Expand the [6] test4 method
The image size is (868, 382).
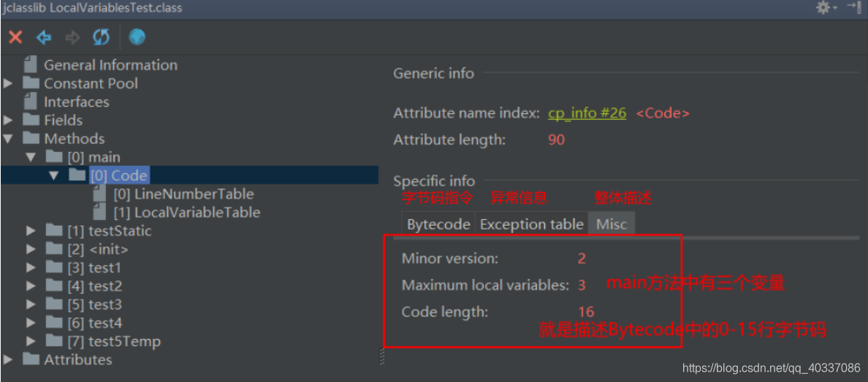31,323
